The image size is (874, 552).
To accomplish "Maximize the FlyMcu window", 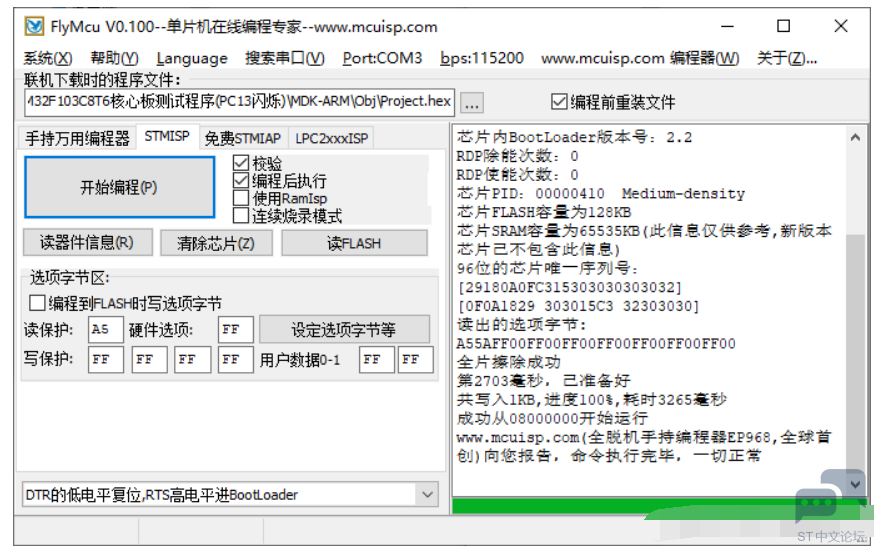I will tap(784, 26).
